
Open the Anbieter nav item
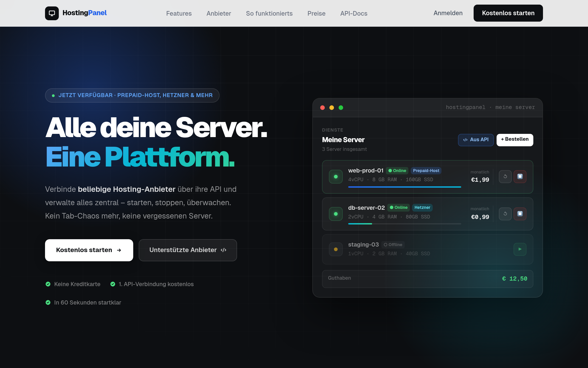click(219, 13)
